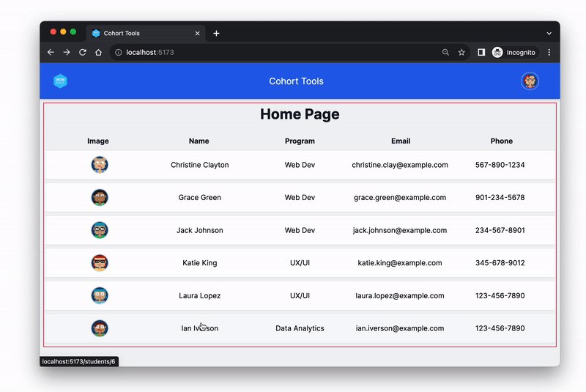
Task: Select the Cohort Tools browser tab
Action: tap(139, 33)
